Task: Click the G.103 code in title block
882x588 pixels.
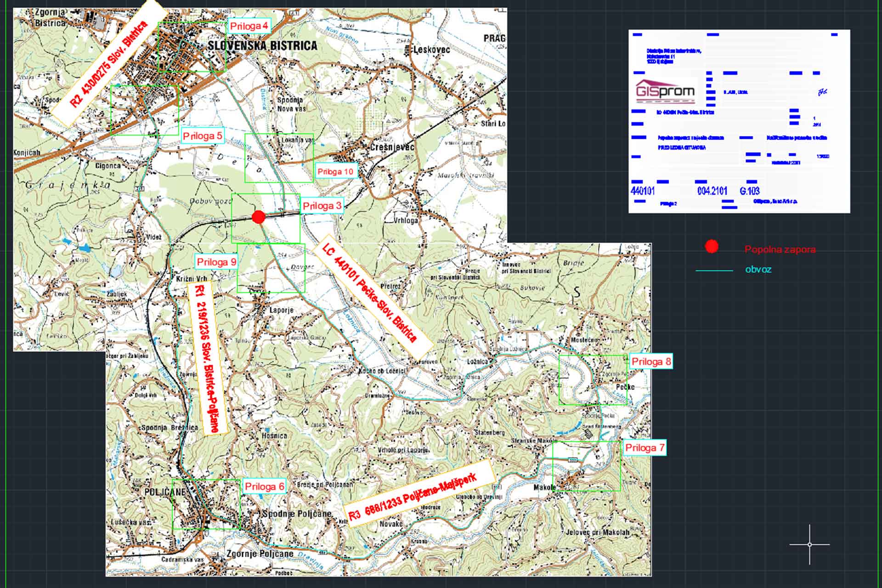Action: pyautogui.click(x=750, y=191)
